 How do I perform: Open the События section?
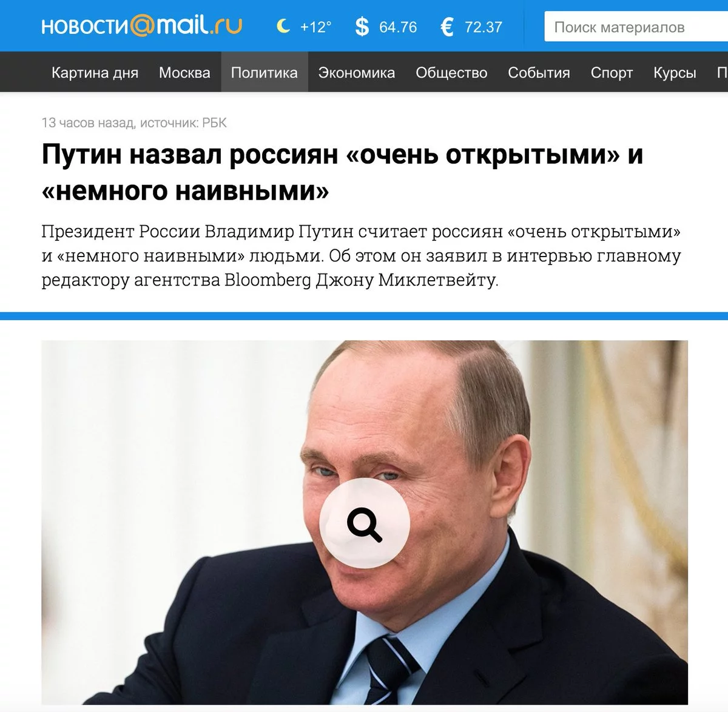[x=539, y=73]
